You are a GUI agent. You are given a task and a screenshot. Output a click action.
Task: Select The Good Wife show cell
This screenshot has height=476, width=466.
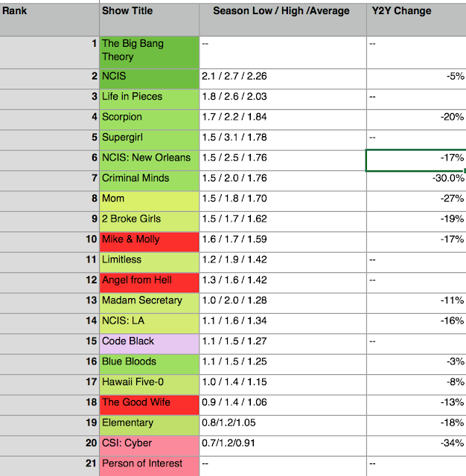149,402
